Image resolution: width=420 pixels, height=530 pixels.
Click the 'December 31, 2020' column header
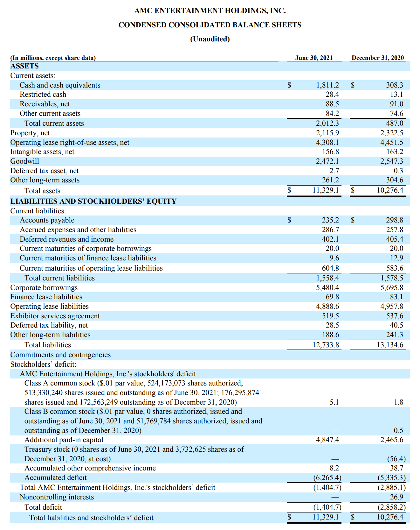pyautogui.click(x=378, y=58)
